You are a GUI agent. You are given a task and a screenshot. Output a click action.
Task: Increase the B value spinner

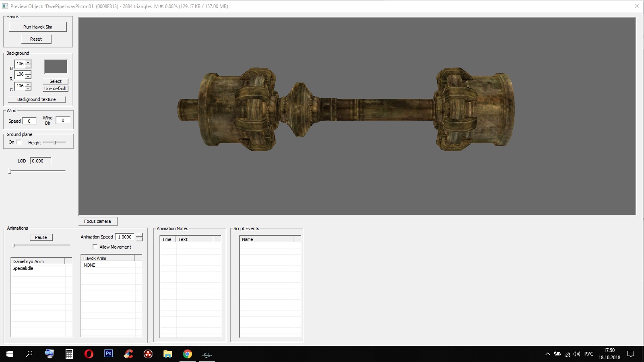pyautogui.click(x=28, y=62)
